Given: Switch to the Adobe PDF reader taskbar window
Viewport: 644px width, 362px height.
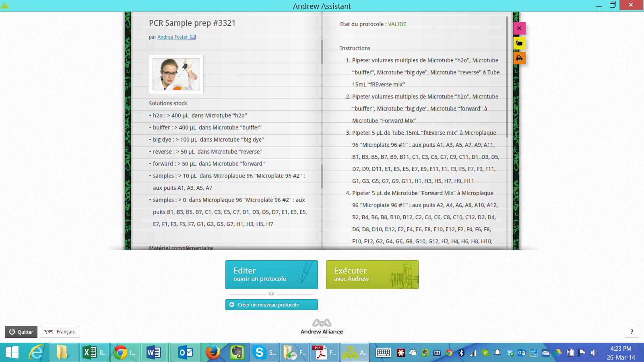Looking at the screenshot, I should click(325, 353).
